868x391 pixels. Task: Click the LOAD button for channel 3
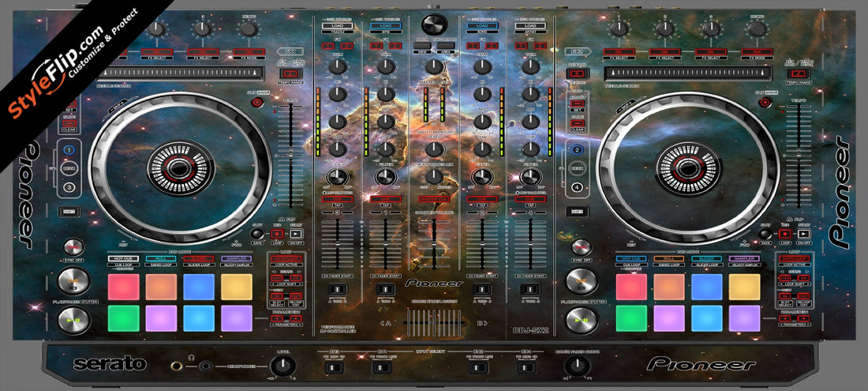[337, 25]
